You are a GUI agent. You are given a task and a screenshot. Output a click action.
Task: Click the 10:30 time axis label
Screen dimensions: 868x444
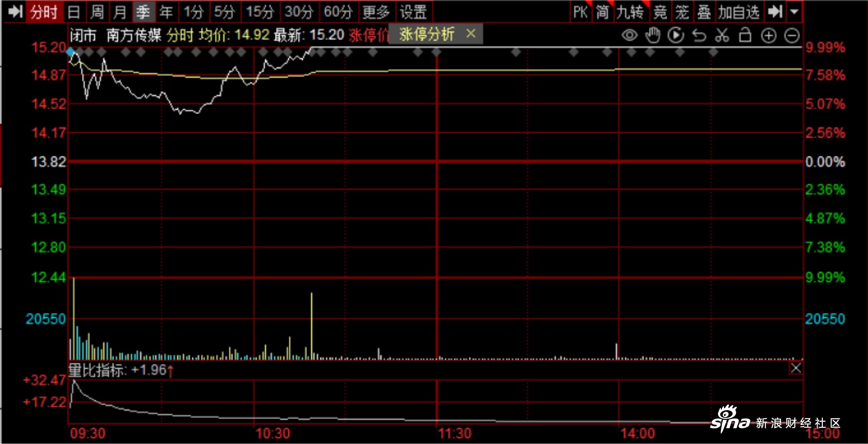pos(273,433)
